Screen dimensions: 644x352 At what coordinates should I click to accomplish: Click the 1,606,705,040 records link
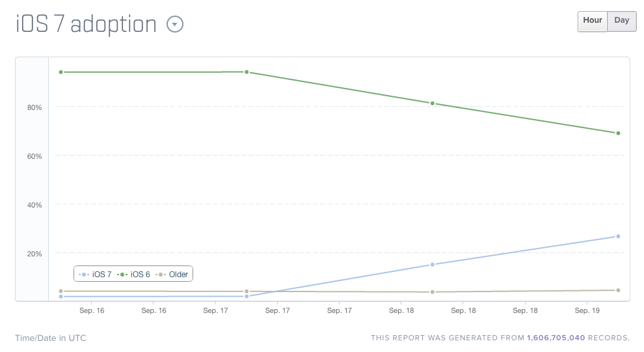click(x=556, y=338)
